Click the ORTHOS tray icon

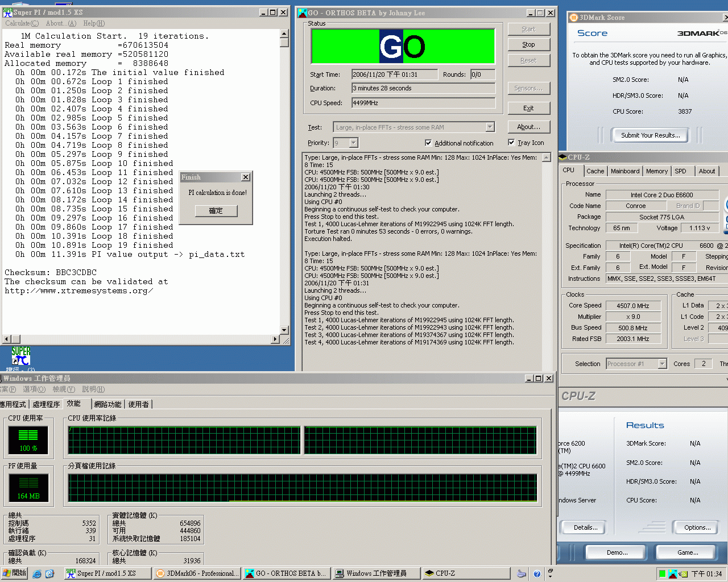point(673,574)
